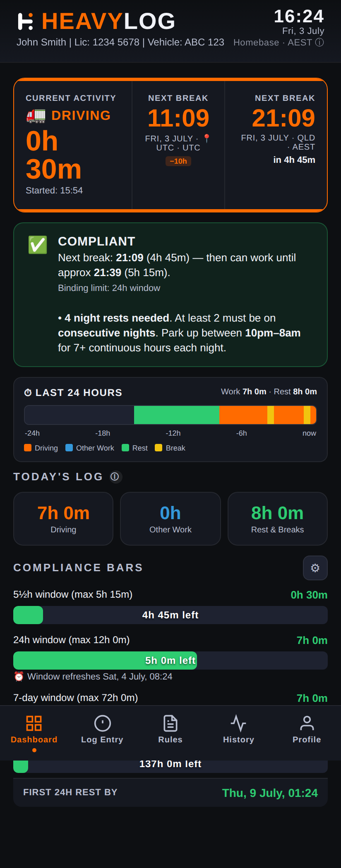
Task: Tap the alarm clock window refresh icon
Action: pos(19,677)
